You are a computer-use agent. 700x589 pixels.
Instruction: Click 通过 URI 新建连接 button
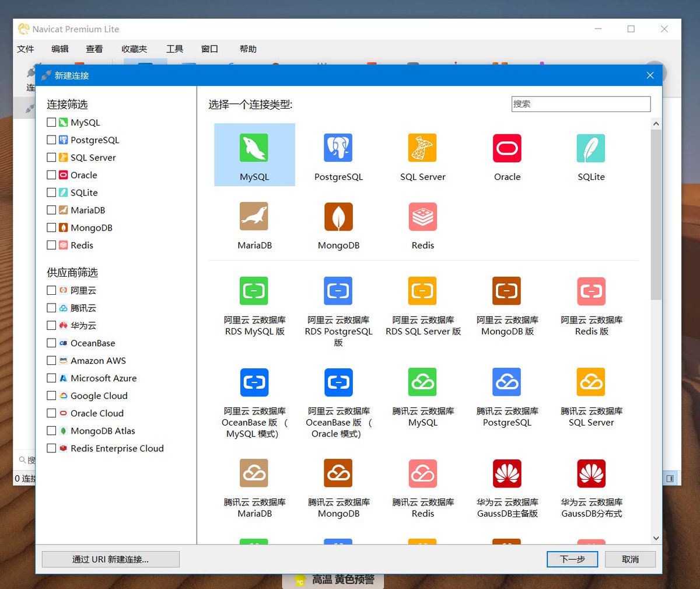tap(110, 559)
